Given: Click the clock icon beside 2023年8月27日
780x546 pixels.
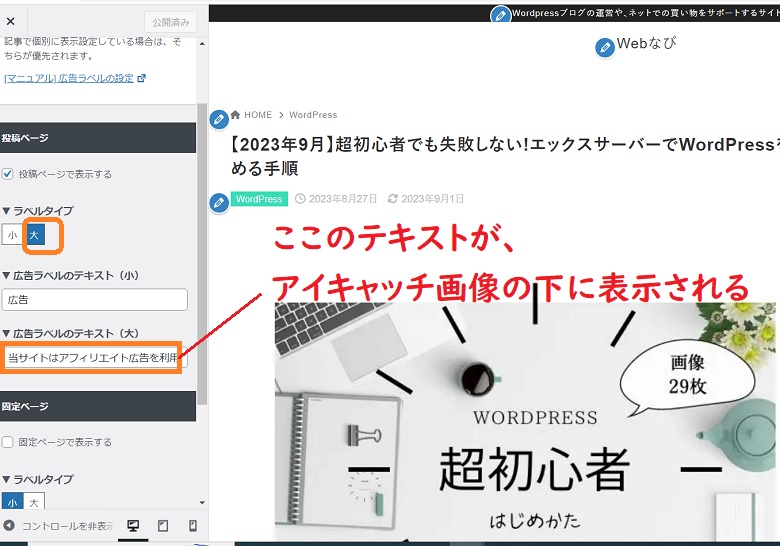Looking at the screenshot, I should pyautogui.click(x=300, y=199).
